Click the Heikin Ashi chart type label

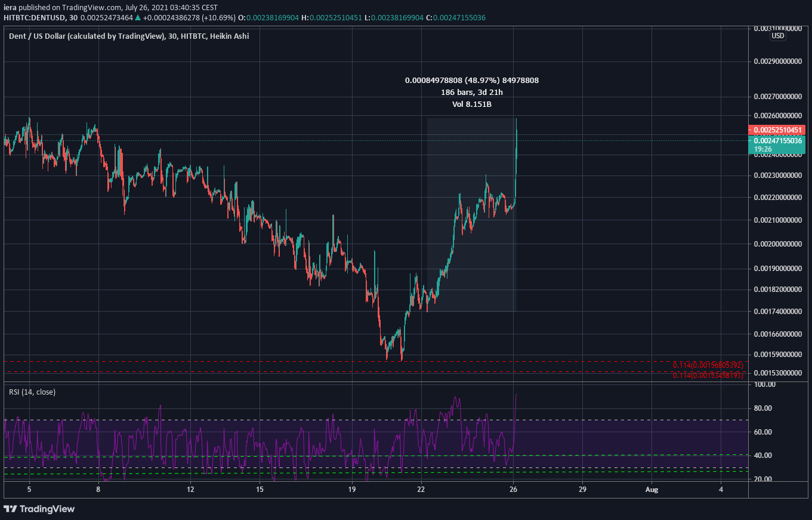[x=230, y=36]
